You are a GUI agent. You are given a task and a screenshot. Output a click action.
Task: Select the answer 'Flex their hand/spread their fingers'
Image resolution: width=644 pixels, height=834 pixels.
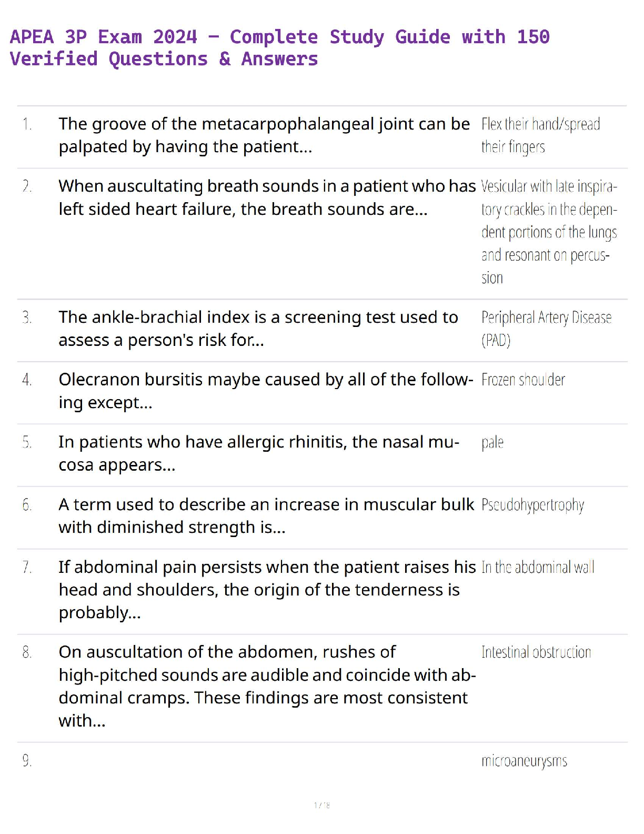click(540, 135)
